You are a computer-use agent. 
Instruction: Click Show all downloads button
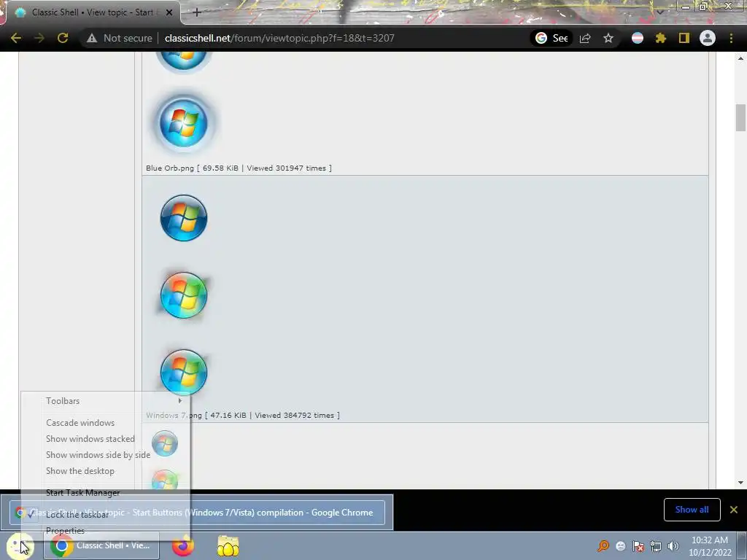point(692,510)
